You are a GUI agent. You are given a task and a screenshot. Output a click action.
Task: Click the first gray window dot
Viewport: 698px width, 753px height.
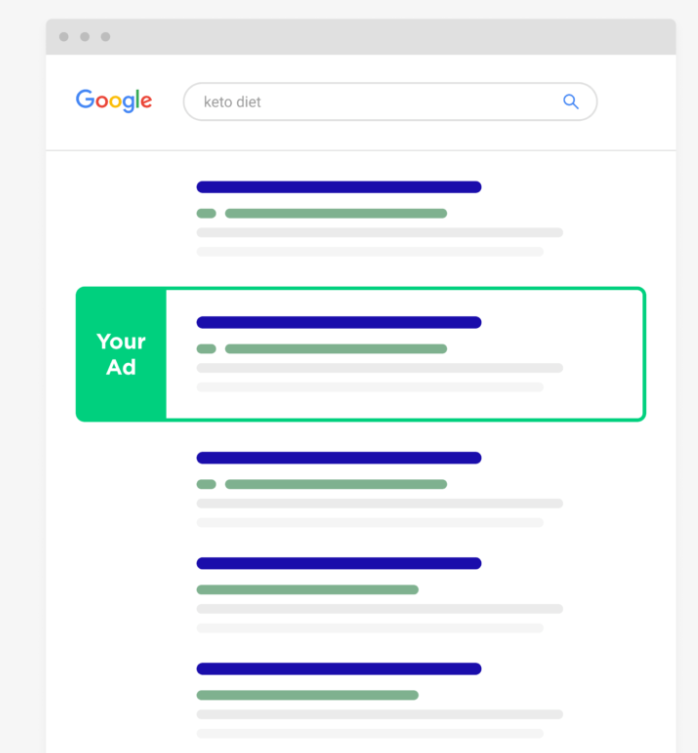[64, 37]
